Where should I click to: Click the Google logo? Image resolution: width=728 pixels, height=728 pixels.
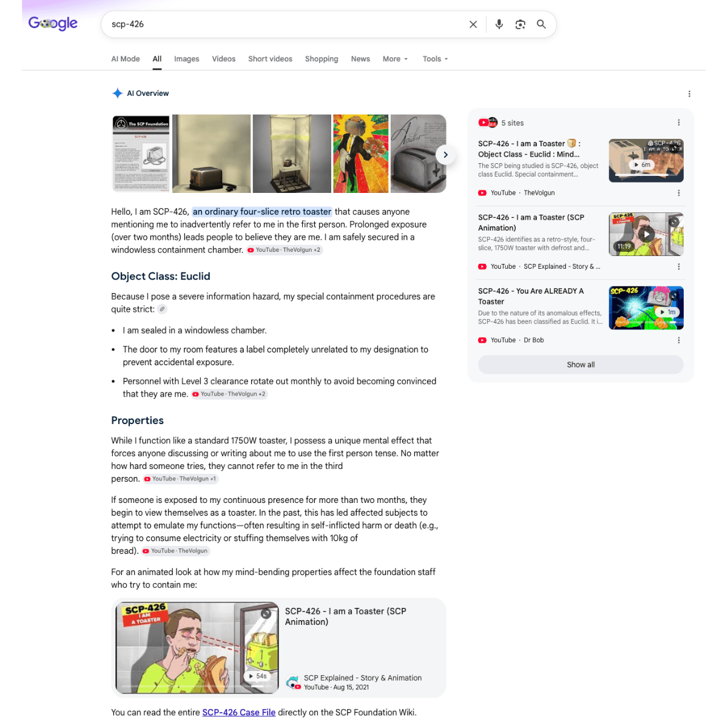point(53,24)
